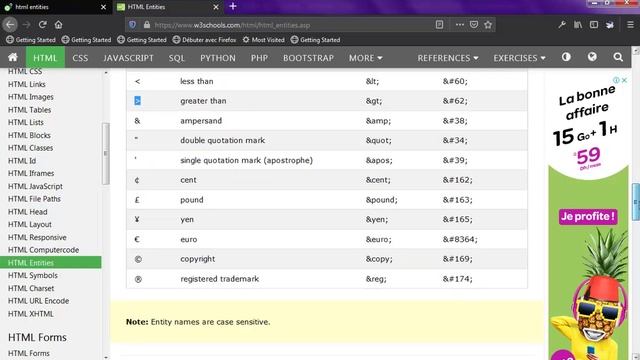Click the '&copy;' entity name cell
640x360 pixels.
379,259
